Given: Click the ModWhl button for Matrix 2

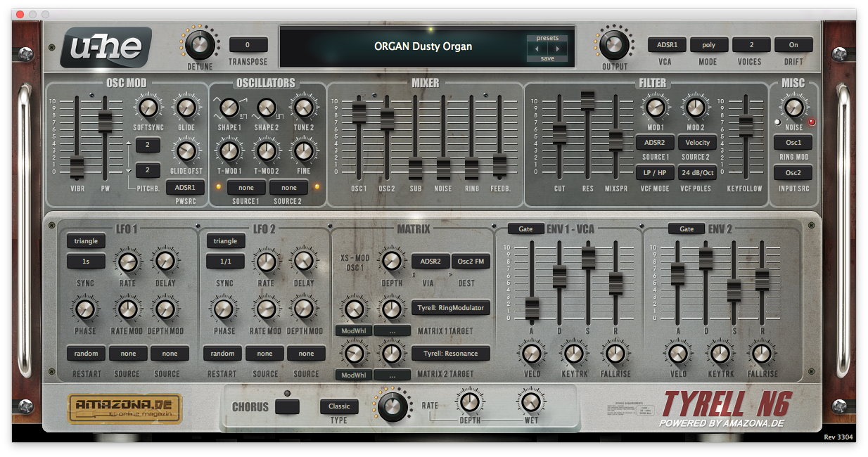Looking at the screenshot, I should pyautogui.click(x=353, y=375).
